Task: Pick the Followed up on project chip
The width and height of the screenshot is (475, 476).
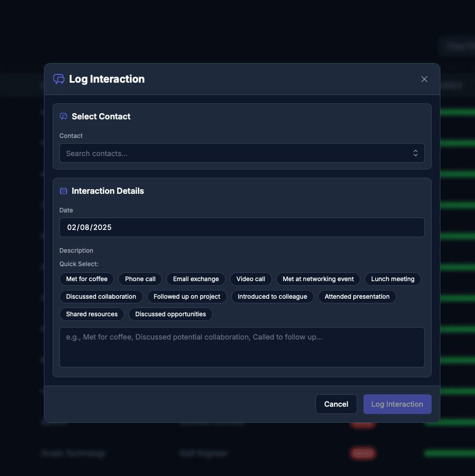Action: [187, 297]
